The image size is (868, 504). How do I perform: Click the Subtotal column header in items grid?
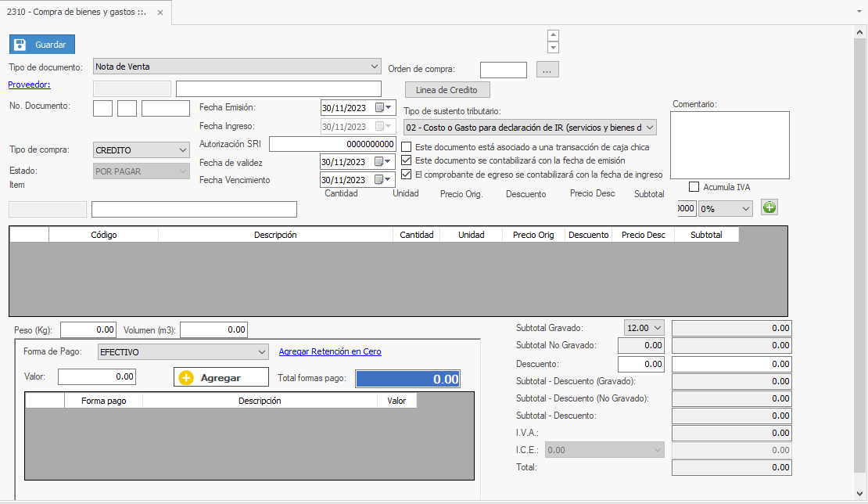point(706,235)
